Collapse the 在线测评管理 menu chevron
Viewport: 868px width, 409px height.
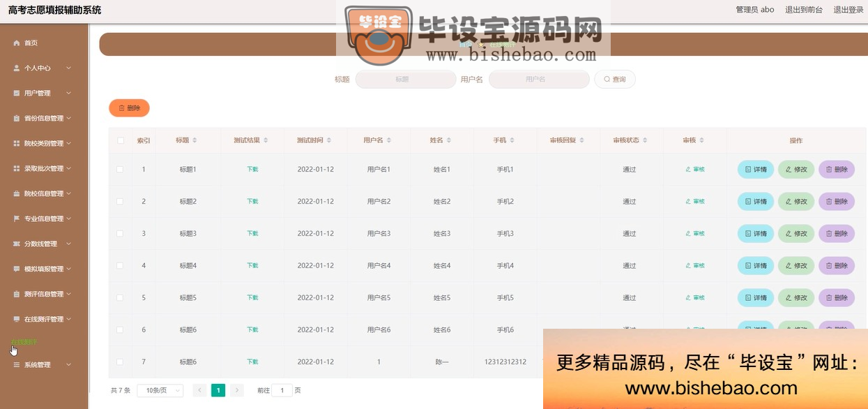point(69,320)
